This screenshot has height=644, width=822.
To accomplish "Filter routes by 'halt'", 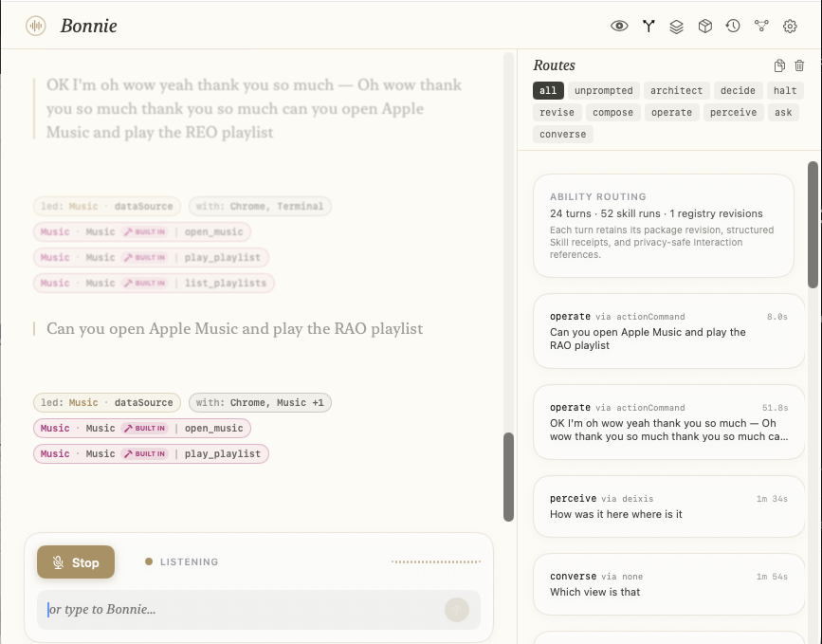I will pyautogui.click(x=785, y=90).
